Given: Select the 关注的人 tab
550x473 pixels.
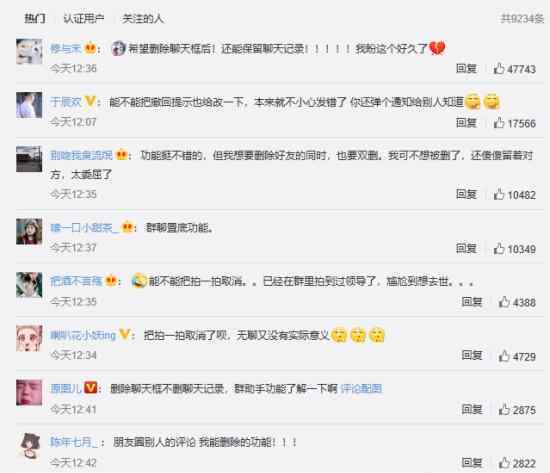Looking at the screenshot, I should [143, 18].
